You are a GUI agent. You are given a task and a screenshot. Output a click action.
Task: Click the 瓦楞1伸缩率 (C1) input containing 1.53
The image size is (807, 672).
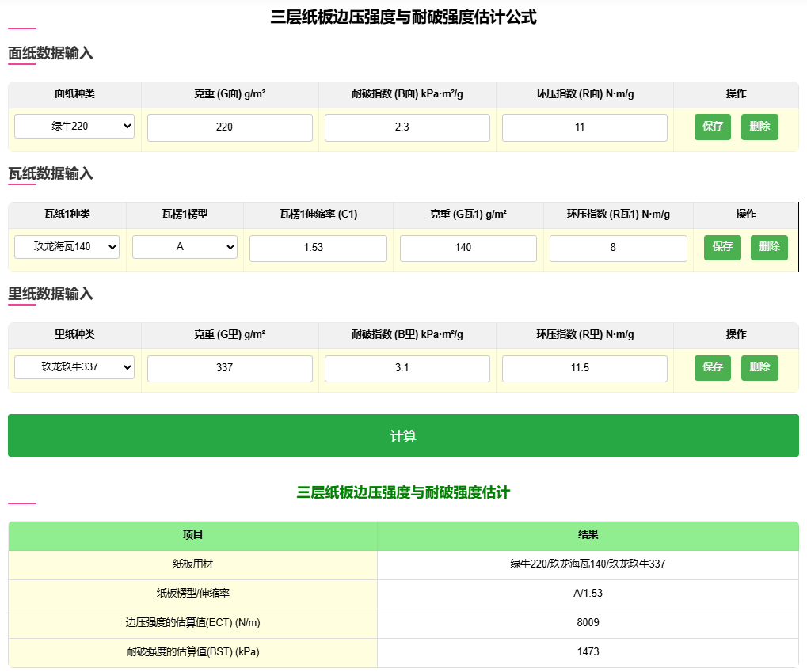tap(318, 247)
